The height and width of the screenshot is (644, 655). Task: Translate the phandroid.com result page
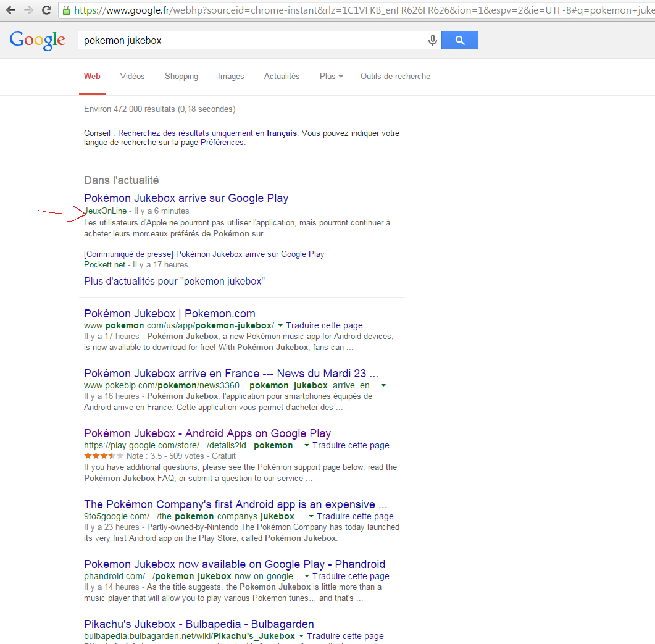351,576
